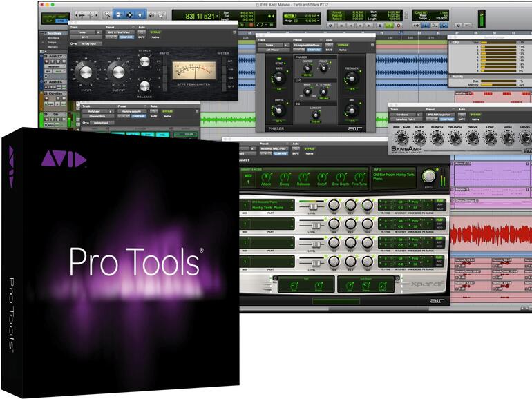The image size is (532, 399).
Task: Click the GR meter button on BF-76
Action: [224, 61]
